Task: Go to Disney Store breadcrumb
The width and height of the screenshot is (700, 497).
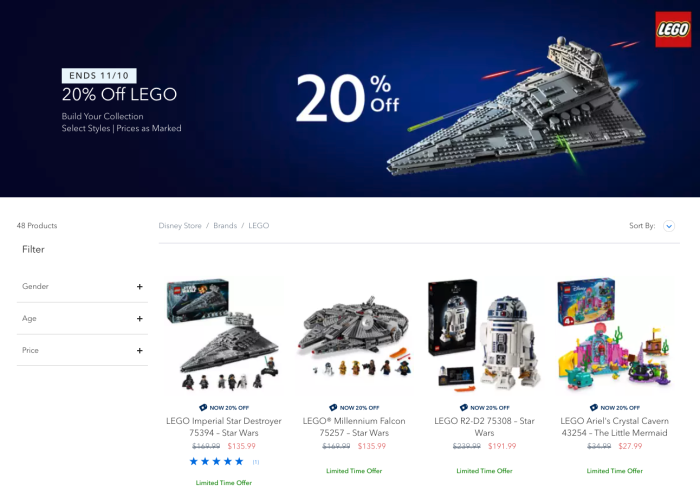Action: tap(180, 226)
